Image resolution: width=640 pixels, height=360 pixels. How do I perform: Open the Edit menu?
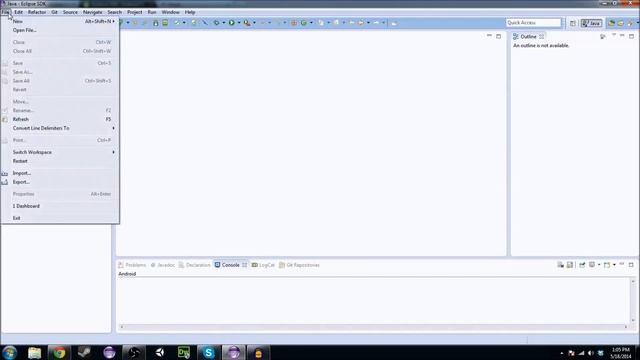click(x=18, y=12)
